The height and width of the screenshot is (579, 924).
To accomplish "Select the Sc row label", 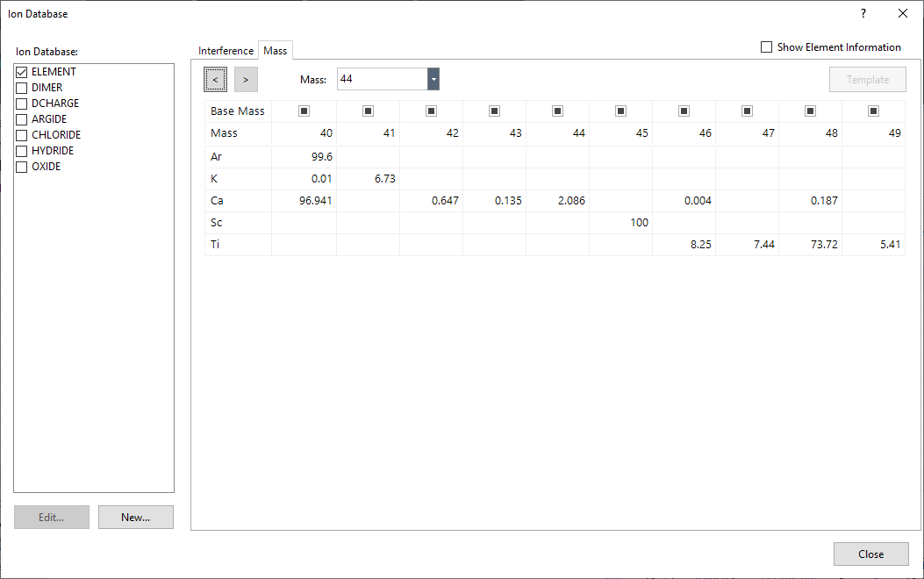I will click(x=238, y=223).
